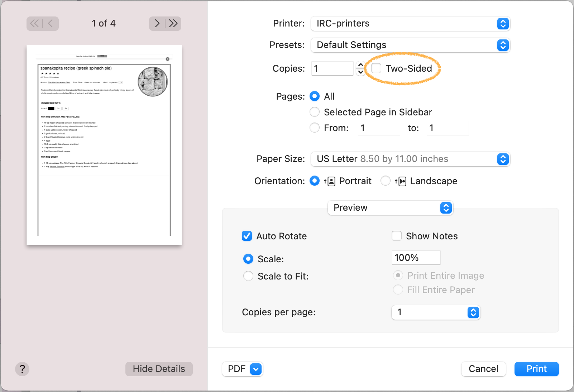Open the help question mark button

(22, 369)
